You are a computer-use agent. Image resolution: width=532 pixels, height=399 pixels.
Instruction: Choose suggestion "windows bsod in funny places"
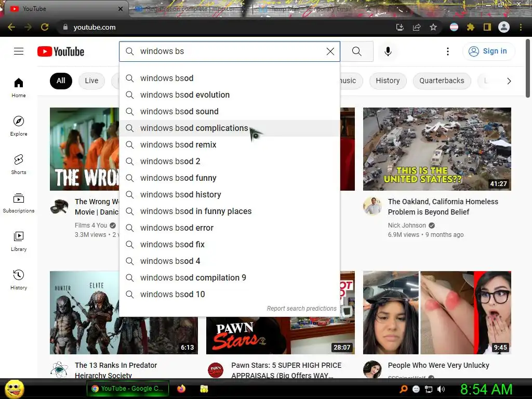click(230, 211)
